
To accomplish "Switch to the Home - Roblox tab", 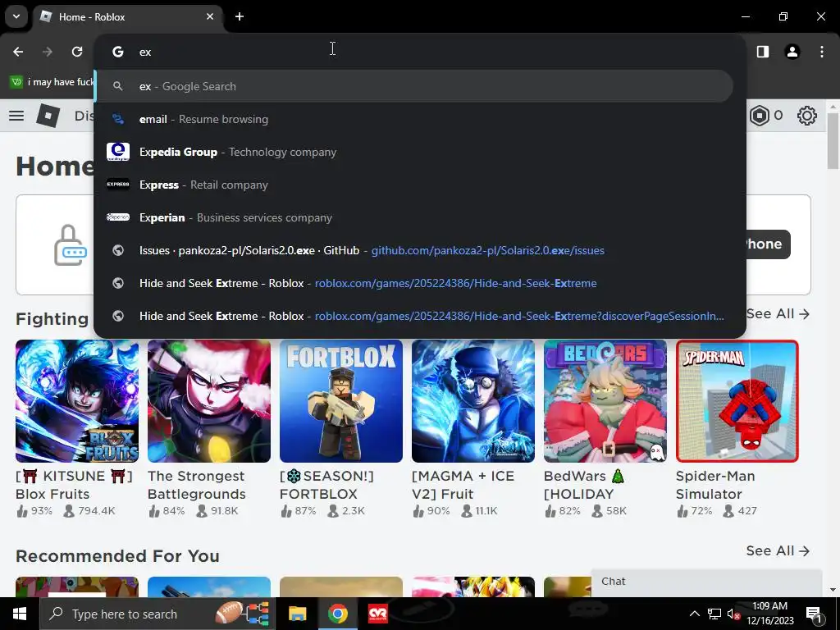I will point(129,16).
